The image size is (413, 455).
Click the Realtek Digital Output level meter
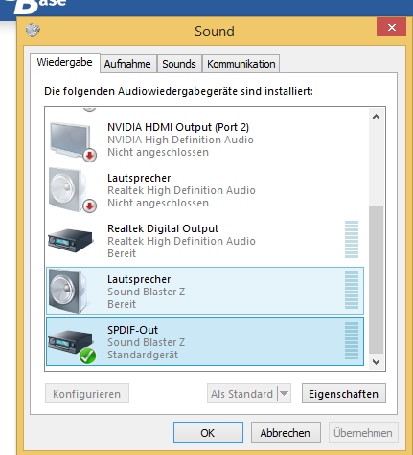click(351, 239)
